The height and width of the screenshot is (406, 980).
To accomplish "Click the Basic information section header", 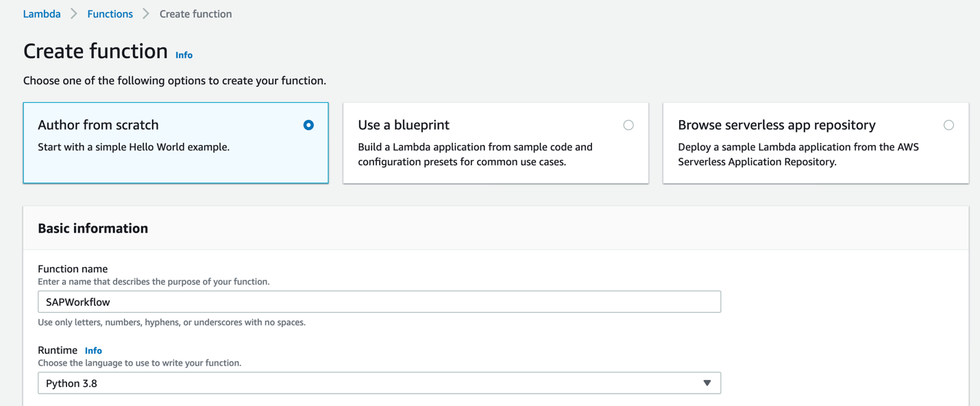I will 93,228.
